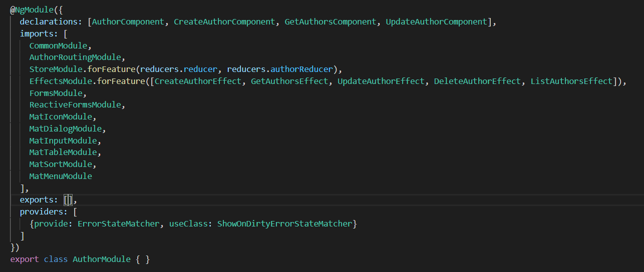
Task: Place cursor on FormsModule line
Action: (x=56, y=93)
